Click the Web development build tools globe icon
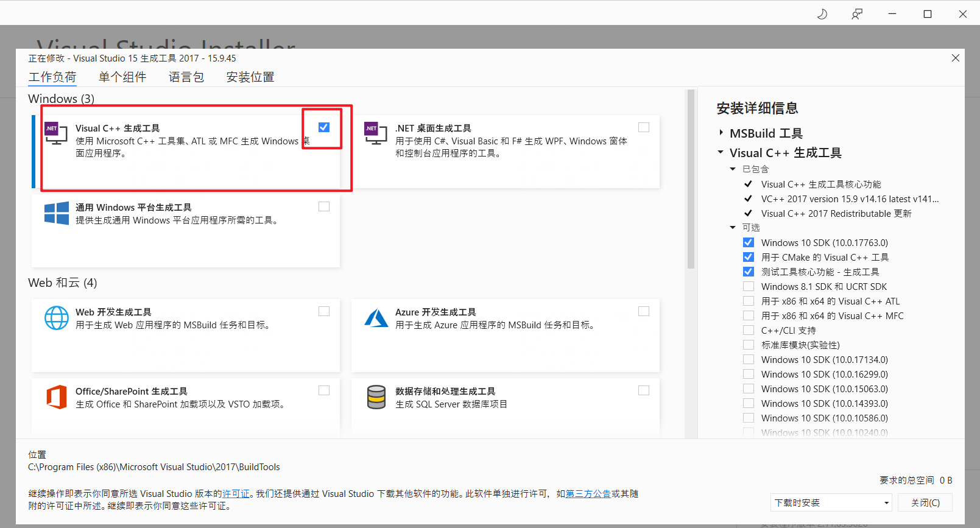Image resolution: width=980 pixels, height=528 pixels. pyautogui.click(x=57, y=318)
